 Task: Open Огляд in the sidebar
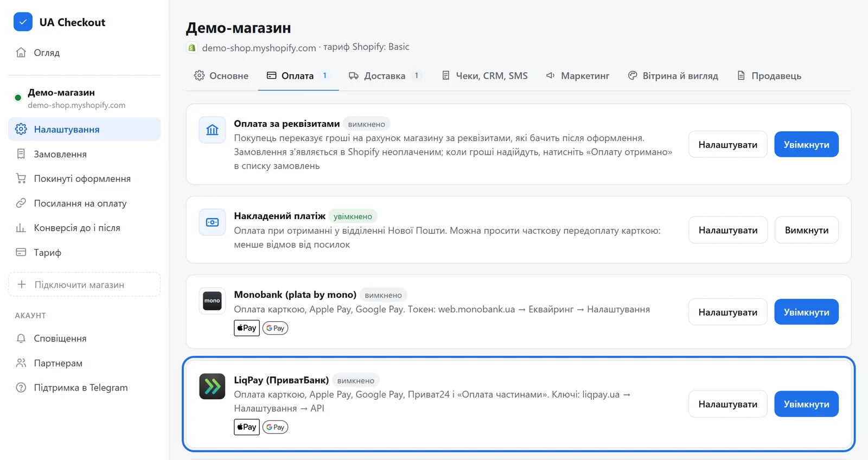84,53
